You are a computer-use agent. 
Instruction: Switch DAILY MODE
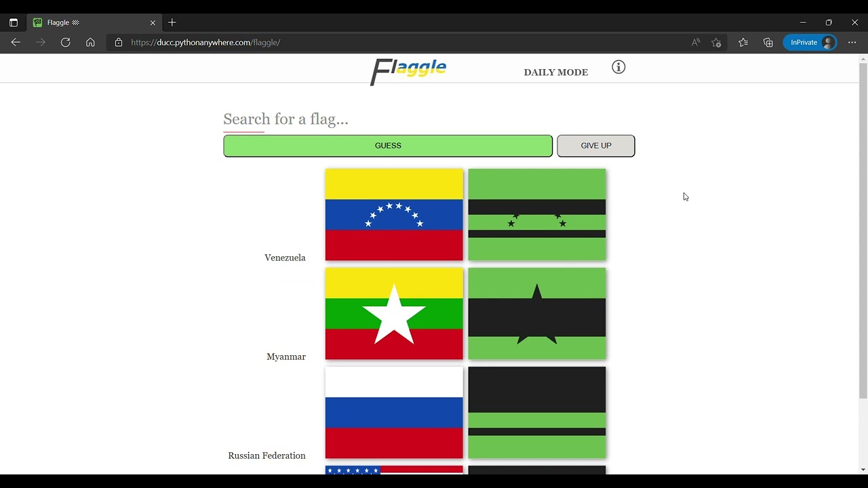[556, 72]
